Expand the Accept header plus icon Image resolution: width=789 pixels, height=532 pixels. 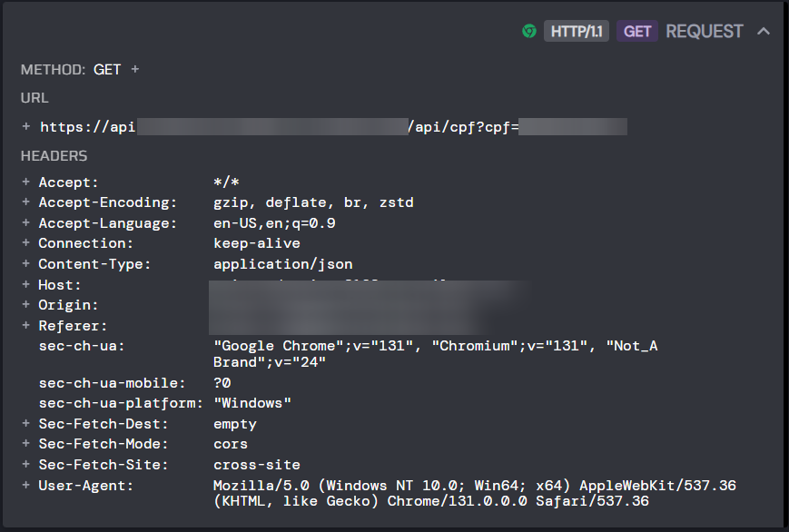(26, 182)
